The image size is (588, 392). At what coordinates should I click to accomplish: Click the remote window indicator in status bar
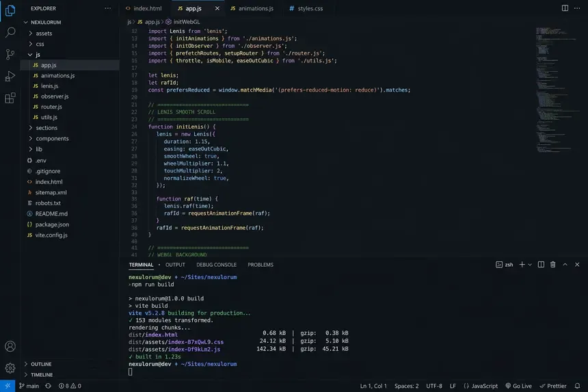[8, 386]
